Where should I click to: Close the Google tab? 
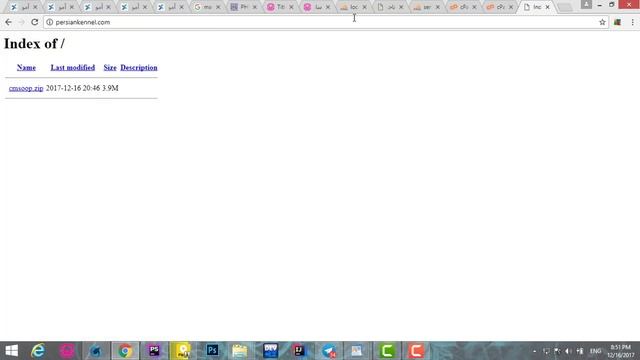(218, 7)
